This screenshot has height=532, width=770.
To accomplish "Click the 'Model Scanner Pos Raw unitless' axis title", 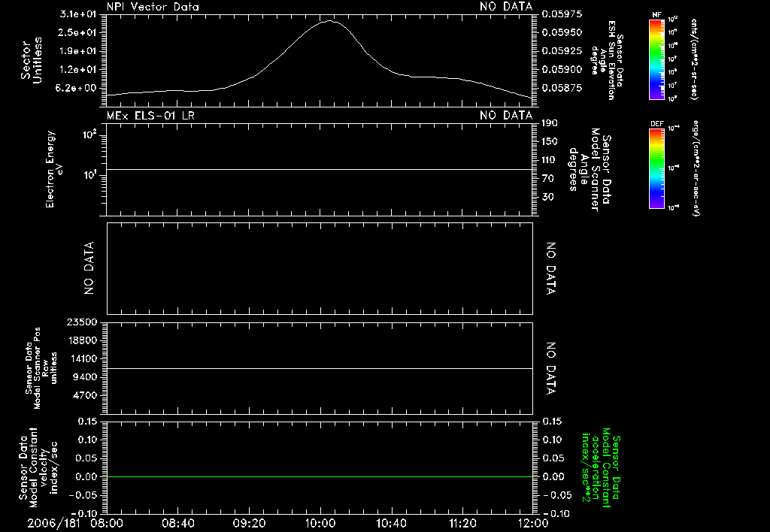I will point(41,368).
